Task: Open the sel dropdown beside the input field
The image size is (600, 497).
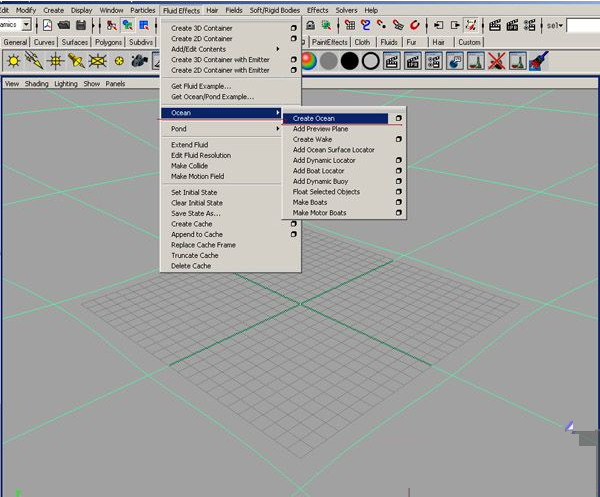Action: point(555,26)
